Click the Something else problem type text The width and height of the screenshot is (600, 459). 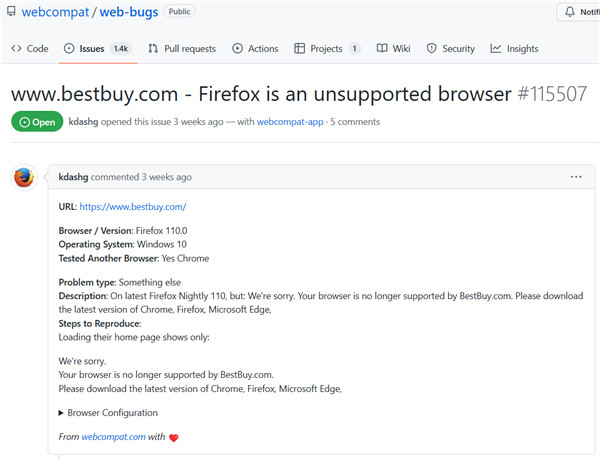click(x=150, y=282)
